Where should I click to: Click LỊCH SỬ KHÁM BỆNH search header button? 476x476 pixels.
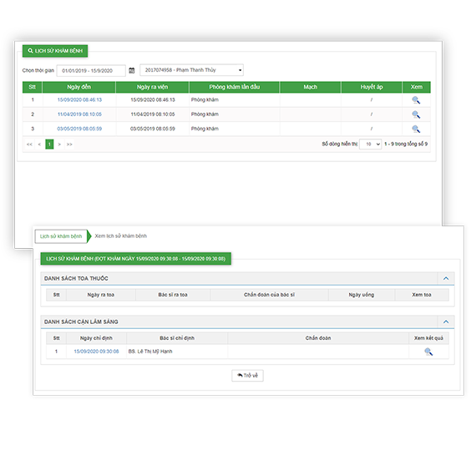click(x=55, y=51)
